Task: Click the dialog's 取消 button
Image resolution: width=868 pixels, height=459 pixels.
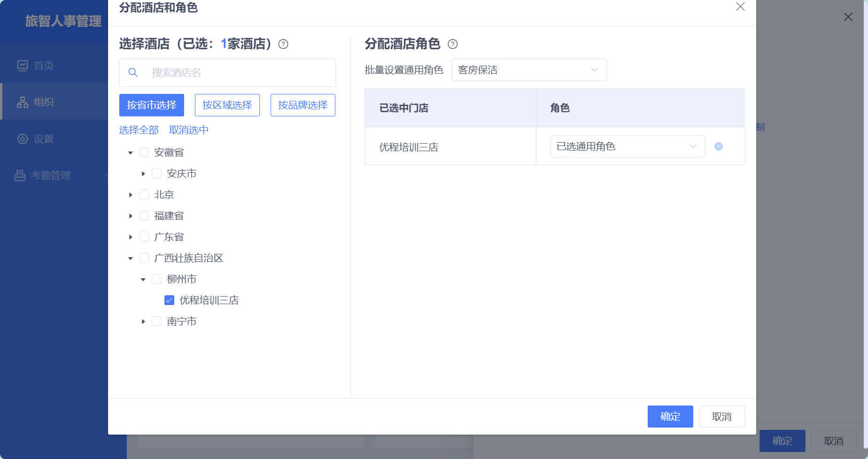Action: tap(721, 416)
